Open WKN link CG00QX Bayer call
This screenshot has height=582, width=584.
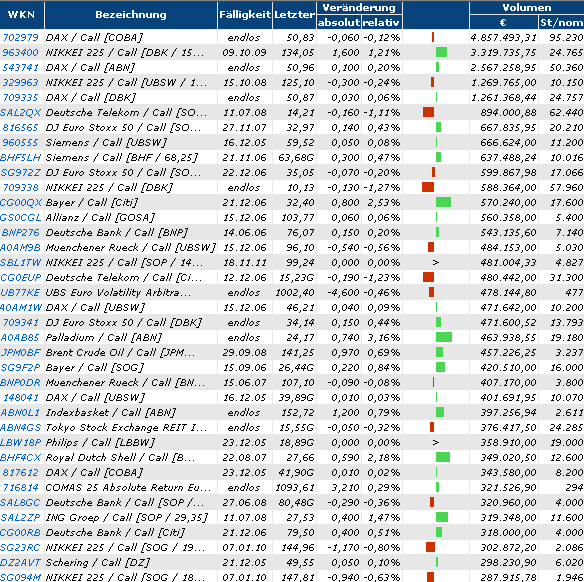point(21,203)
